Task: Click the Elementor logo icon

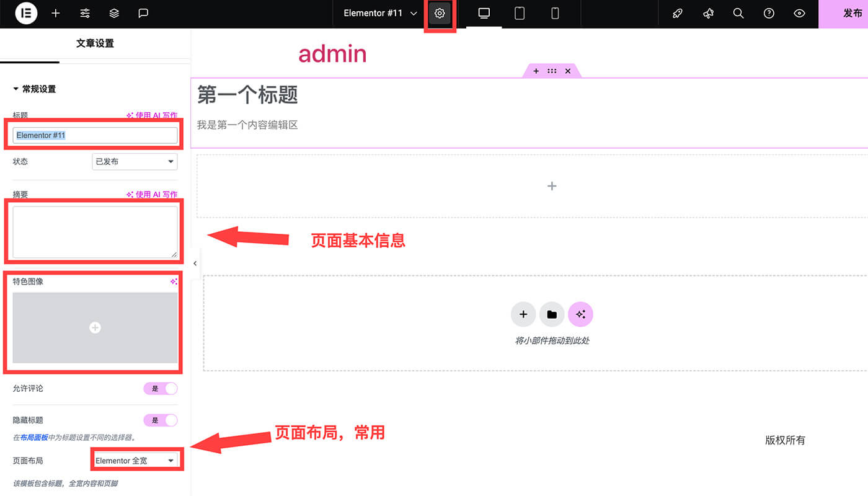Action: 26,13
